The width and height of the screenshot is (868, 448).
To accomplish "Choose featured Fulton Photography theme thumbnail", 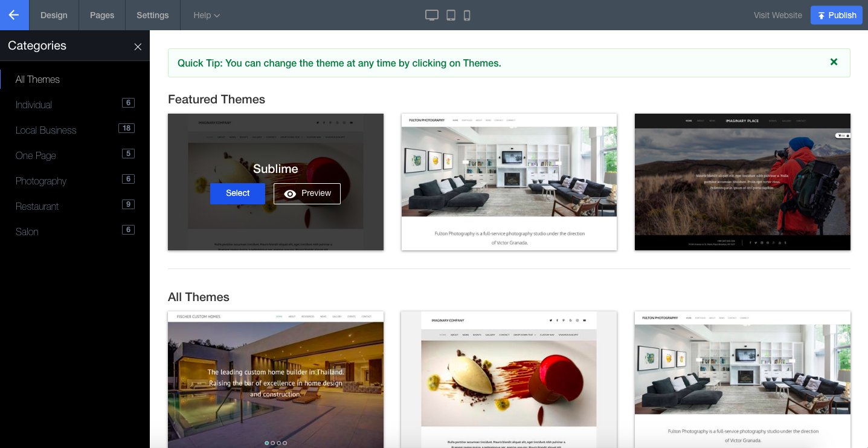I will tap(509, 182).
